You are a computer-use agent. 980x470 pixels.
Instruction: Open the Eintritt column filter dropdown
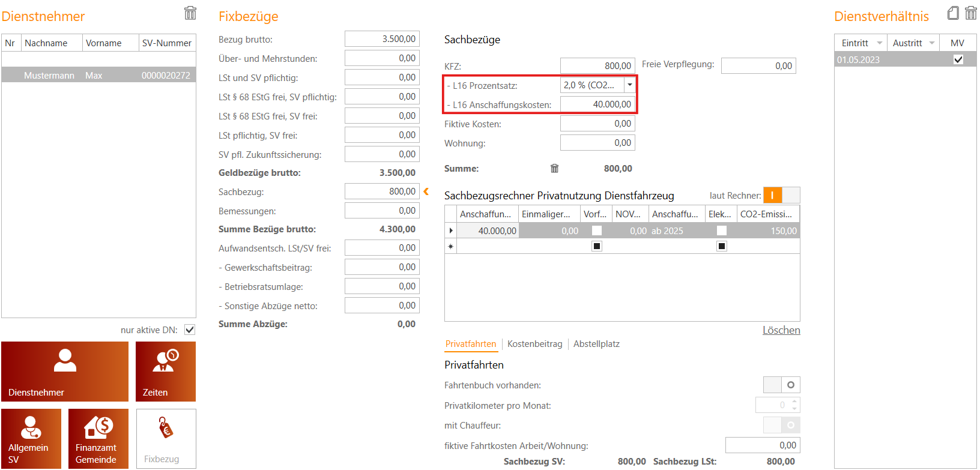(x=880, y=43)
